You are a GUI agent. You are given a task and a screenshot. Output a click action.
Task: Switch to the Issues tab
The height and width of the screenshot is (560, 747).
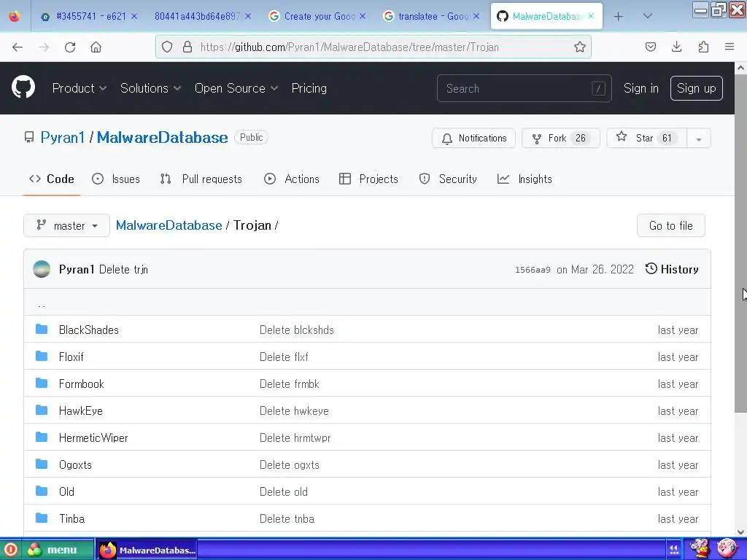(116, 179)
